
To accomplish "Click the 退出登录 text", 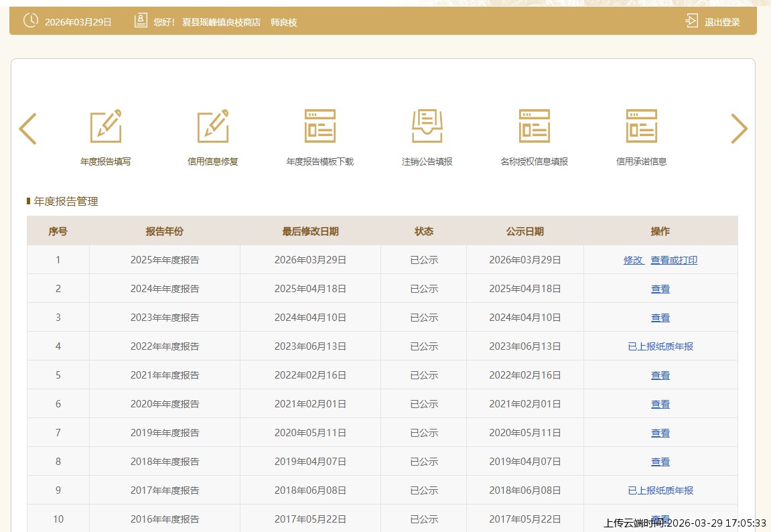I will point(722,22).
